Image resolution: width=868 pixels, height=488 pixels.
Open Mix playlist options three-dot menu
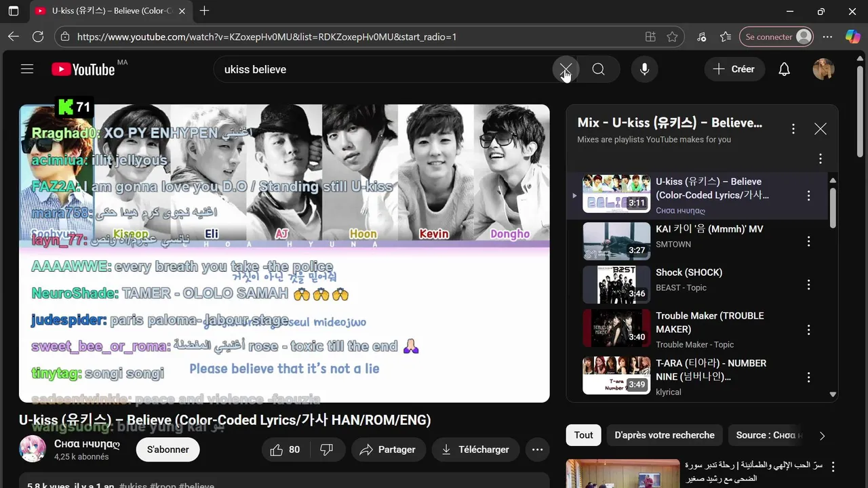point(793,129)
